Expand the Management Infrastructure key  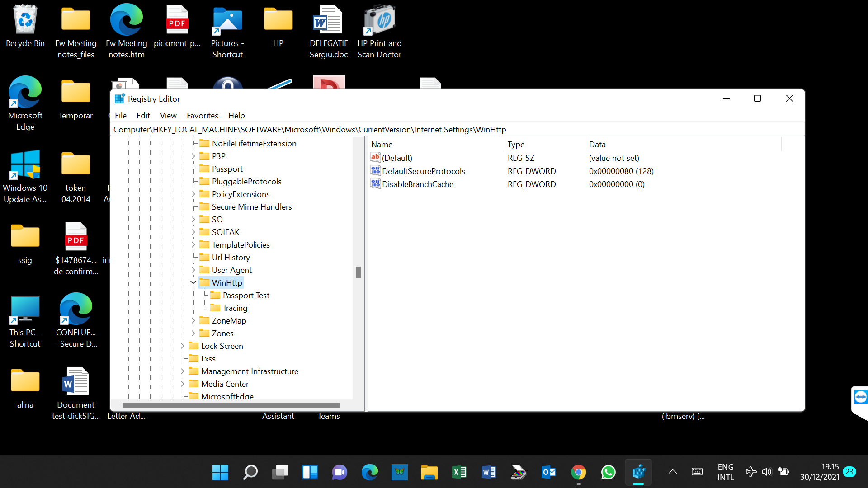[183, 371]
